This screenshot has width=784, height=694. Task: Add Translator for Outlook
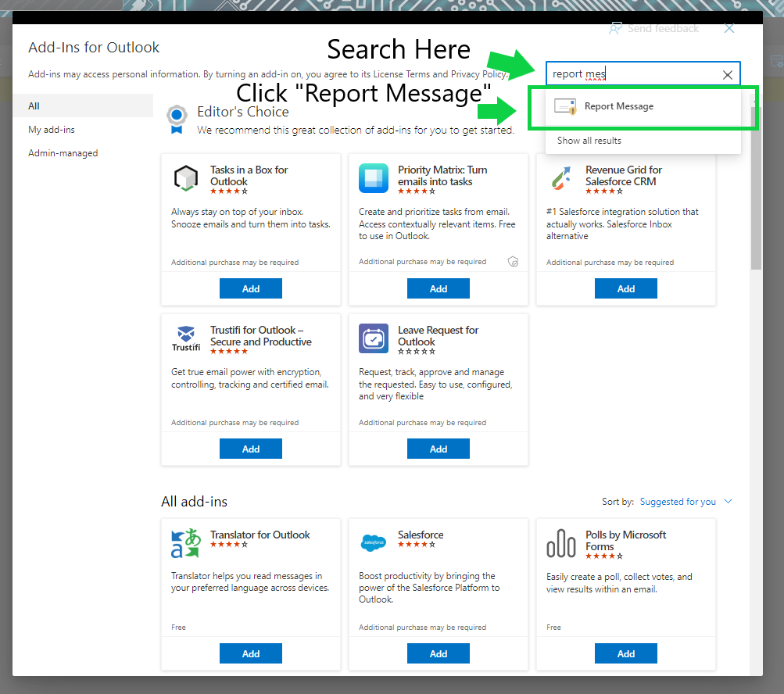click(x=250, y=653)
